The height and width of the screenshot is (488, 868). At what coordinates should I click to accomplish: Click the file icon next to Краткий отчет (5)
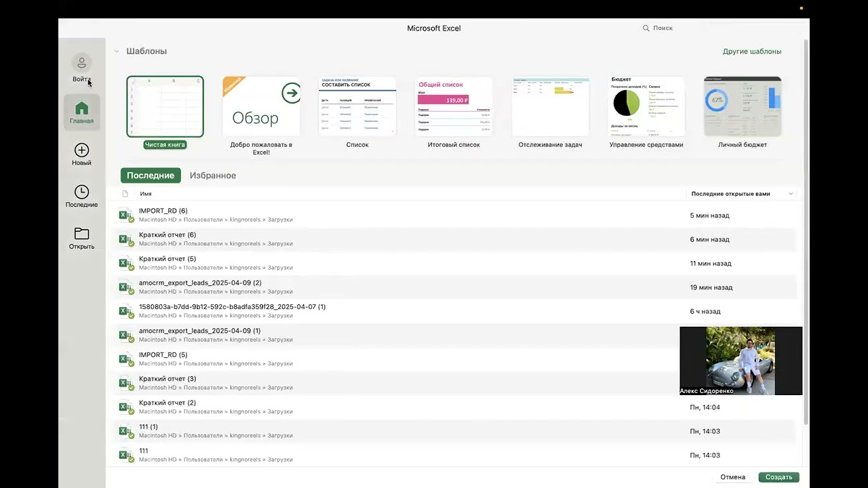point(125,264)
